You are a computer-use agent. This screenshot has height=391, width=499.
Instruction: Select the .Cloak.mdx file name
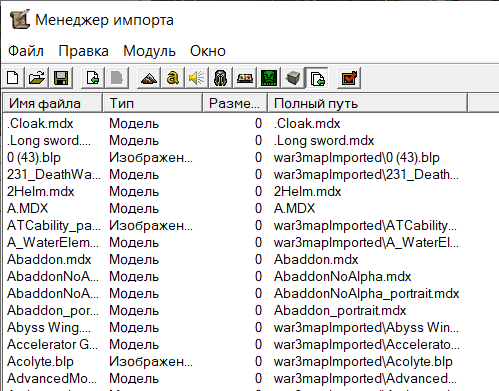[x=40, y=124]
